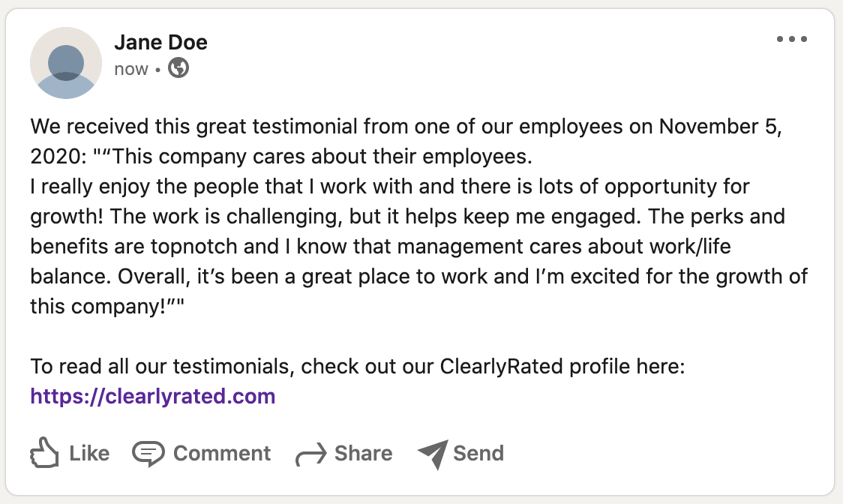Click the globe public visibility icon
843x504 pixels.
tap(178, 67)
